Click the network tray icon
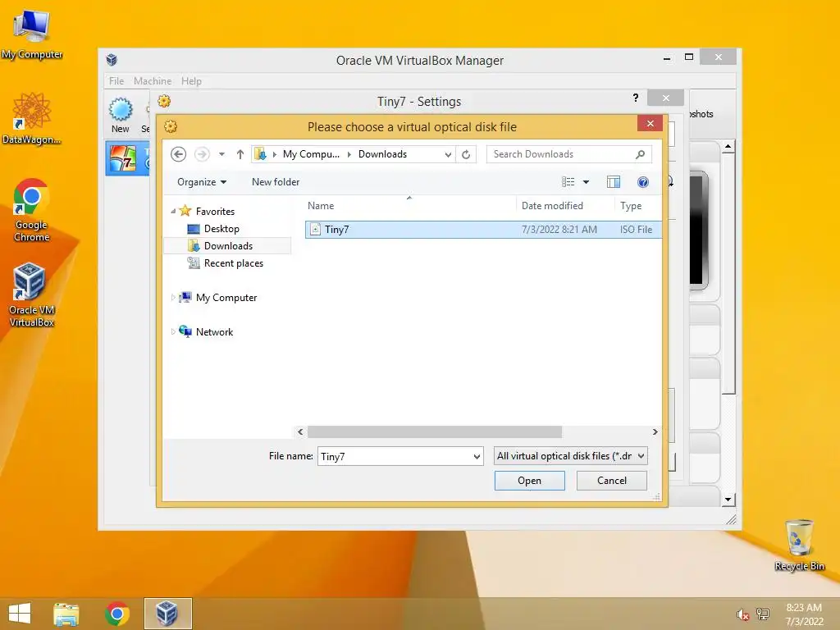Screen dimensions: 840x630 (763, 614)
